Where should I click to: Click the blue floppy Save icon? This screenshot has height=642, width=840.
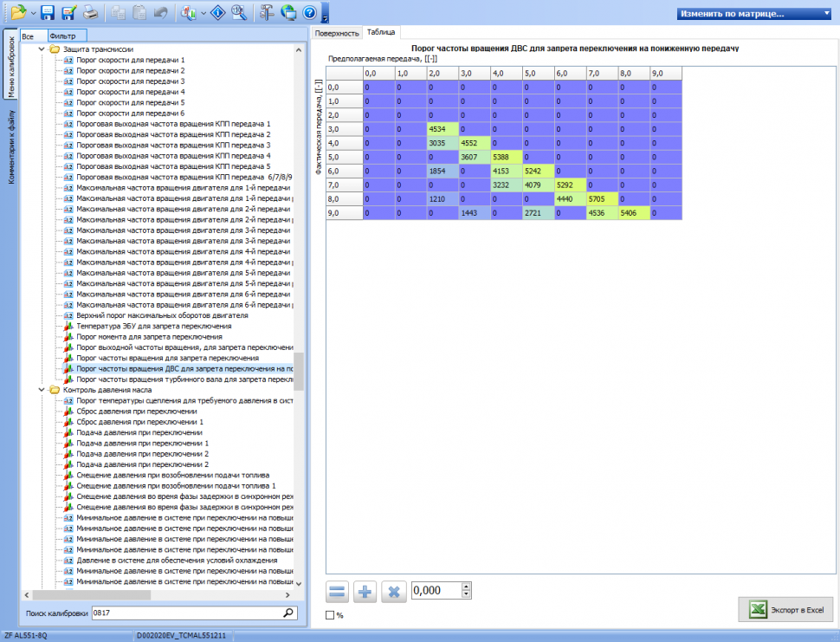pyautogui.click(x=48, y=12)
